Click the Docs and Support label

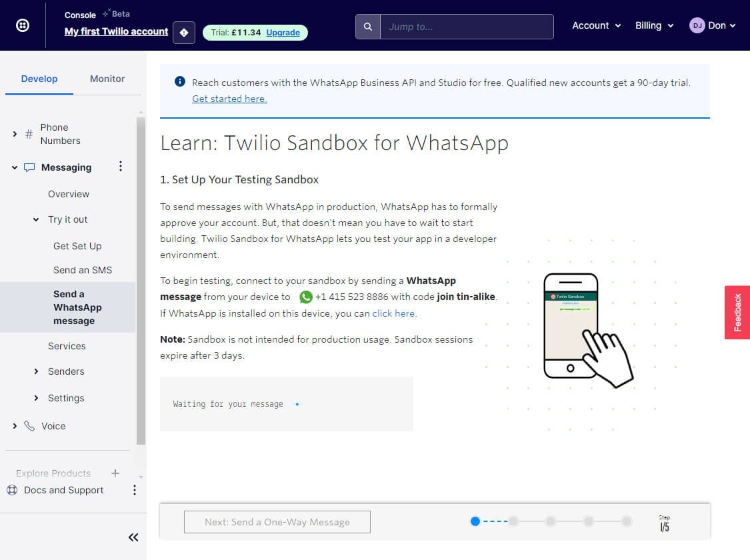[63, 490]
